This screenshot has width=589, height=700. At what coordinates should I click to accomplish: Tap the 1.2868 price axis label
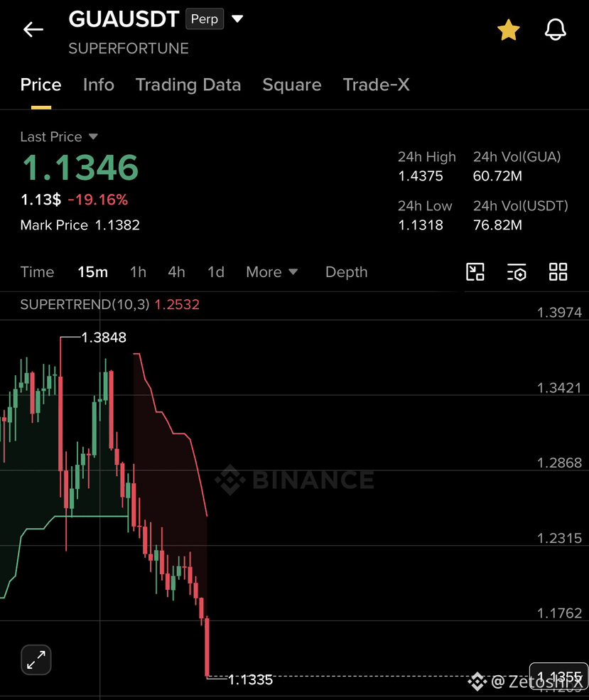559,463
